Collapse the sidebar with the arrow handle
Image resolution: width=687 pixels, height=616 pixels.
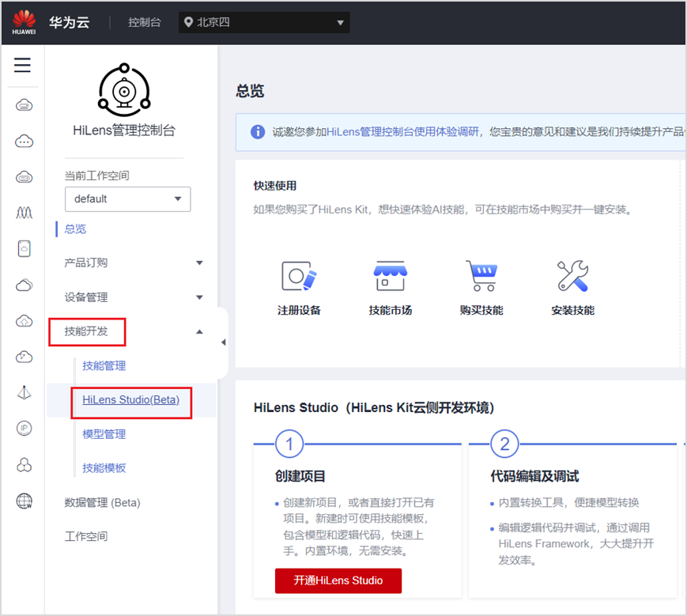(x=224, y=342)
